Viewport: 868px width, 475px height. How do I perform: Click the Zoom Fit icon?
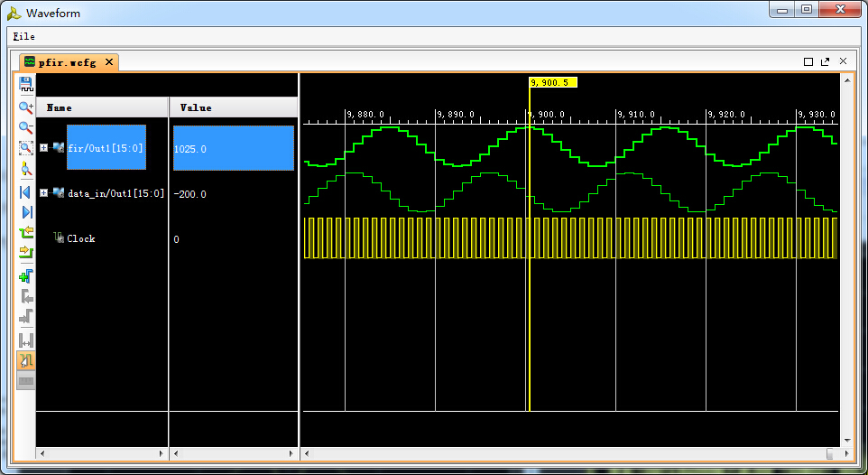coord(26,147)
